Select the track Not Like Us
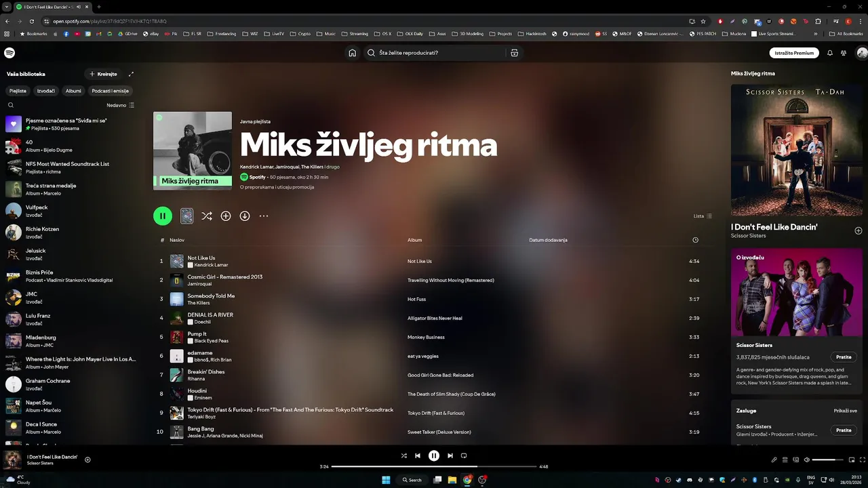Viewport: 868px width, 488px height. pyautogui.click(x=201, y=258)
